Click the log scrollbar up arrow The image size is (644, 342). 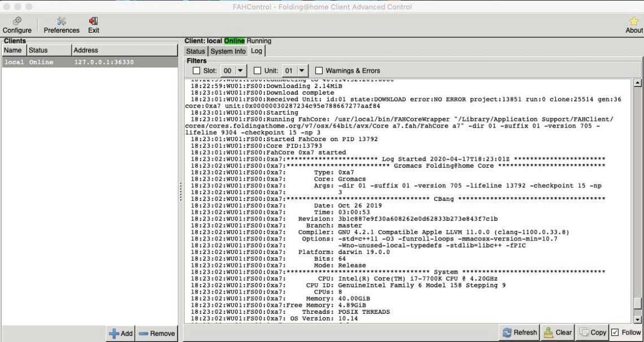click(638, 83)
